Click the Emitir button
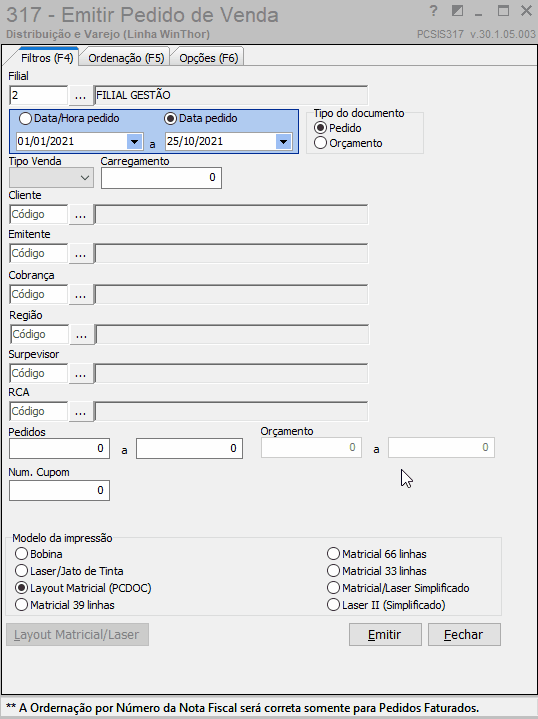Screen dimensions: 538x719 [x=385, y=635]
